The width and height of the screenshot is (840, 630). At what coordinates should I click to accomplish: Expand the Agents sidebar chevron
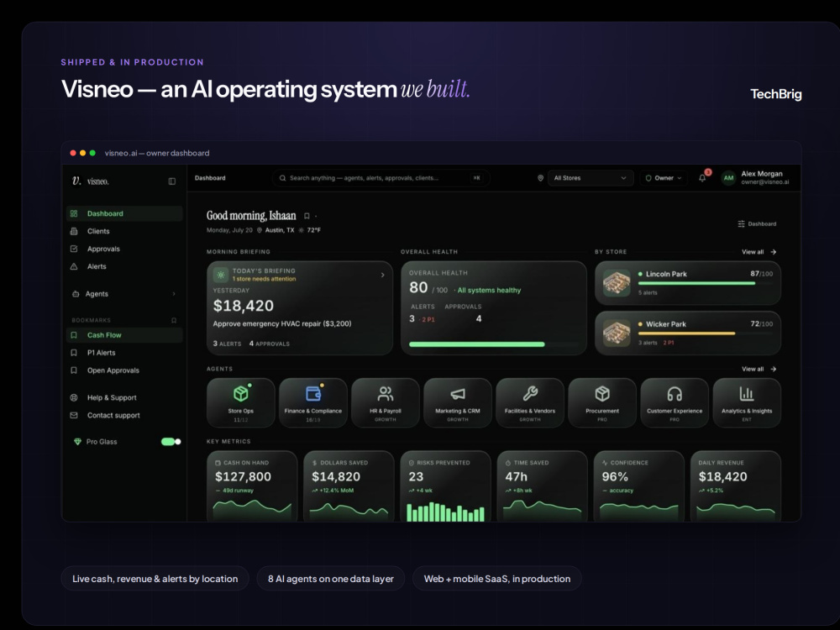[174, 293]
